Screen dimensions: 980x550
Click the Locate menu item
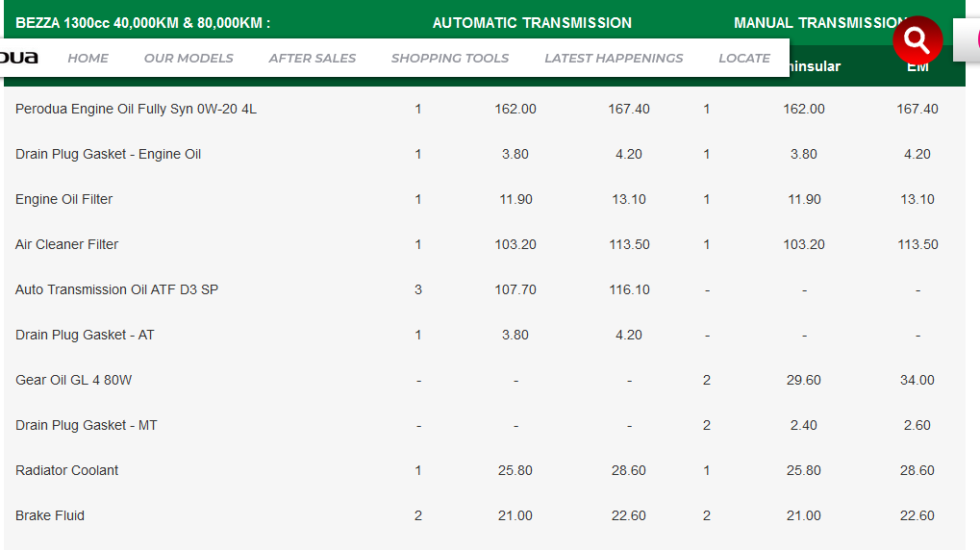tap(744, 58)
